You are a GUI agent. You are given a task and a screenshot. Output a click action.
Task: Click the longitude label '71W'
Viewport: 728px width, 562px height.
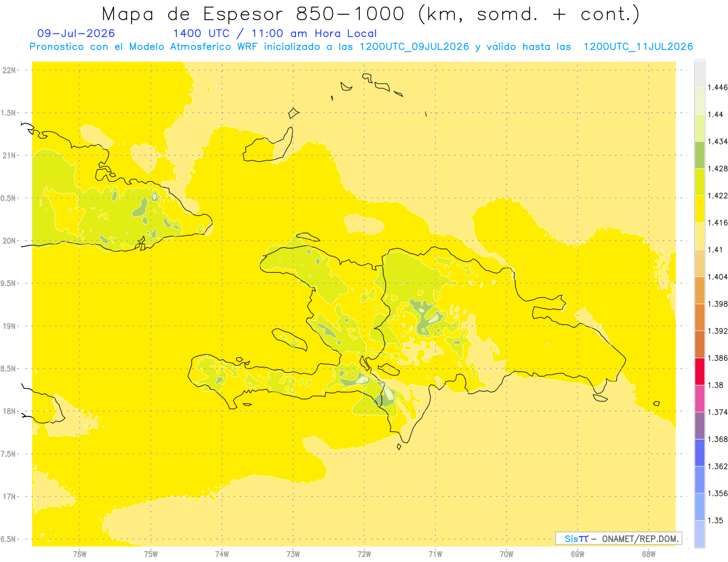435,554
